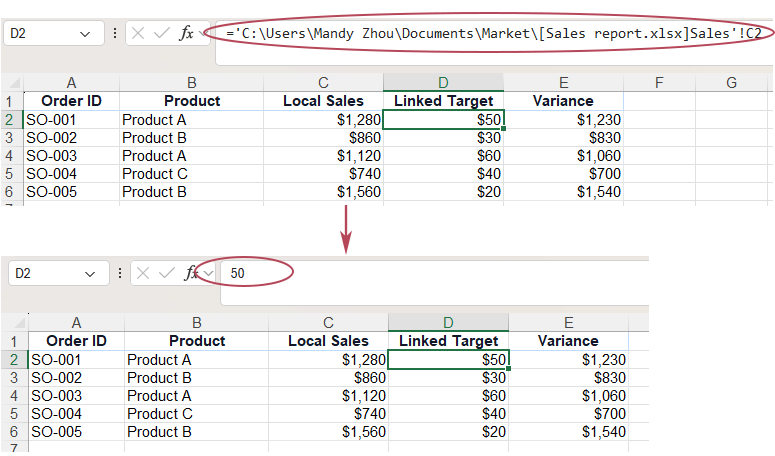Select column F header in the upper sheet
The height and width of the screenshot is (456, 775).
[658, 82]
